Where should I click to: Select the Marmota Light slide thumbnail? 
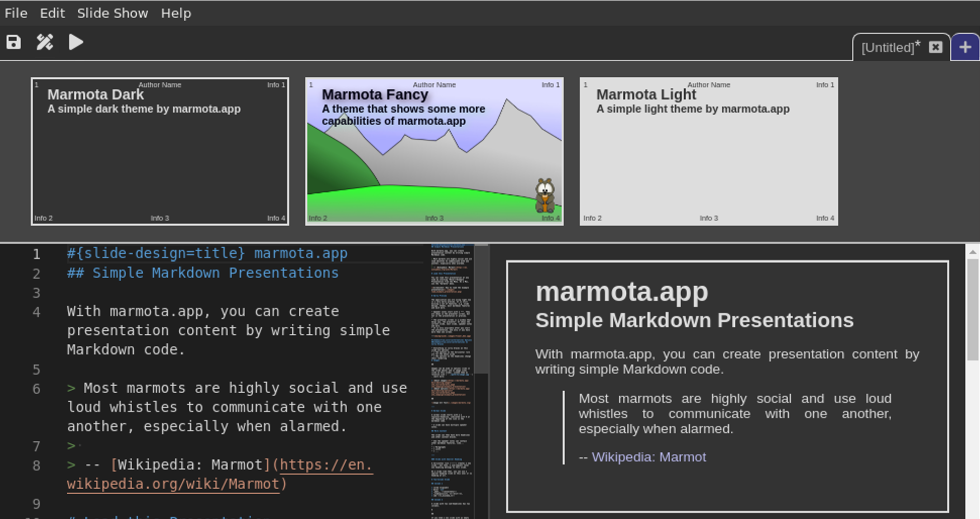(x=708, y=151)
